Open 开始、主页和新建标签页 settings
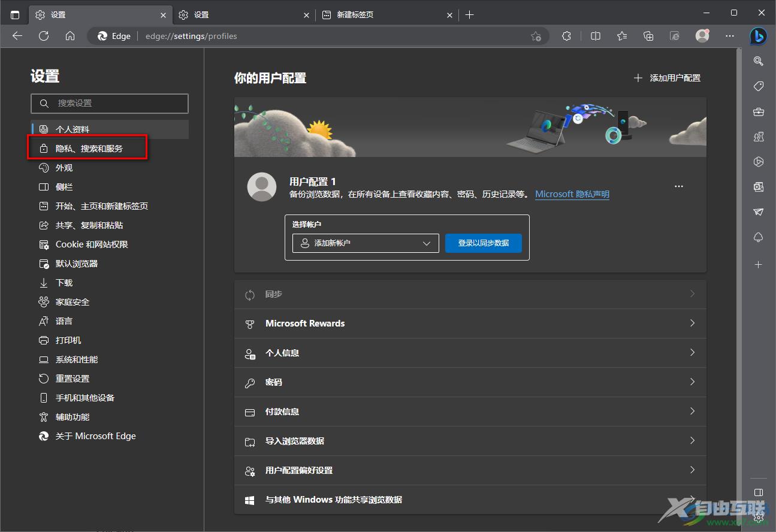The image size is (776, 532). (110, 206)
